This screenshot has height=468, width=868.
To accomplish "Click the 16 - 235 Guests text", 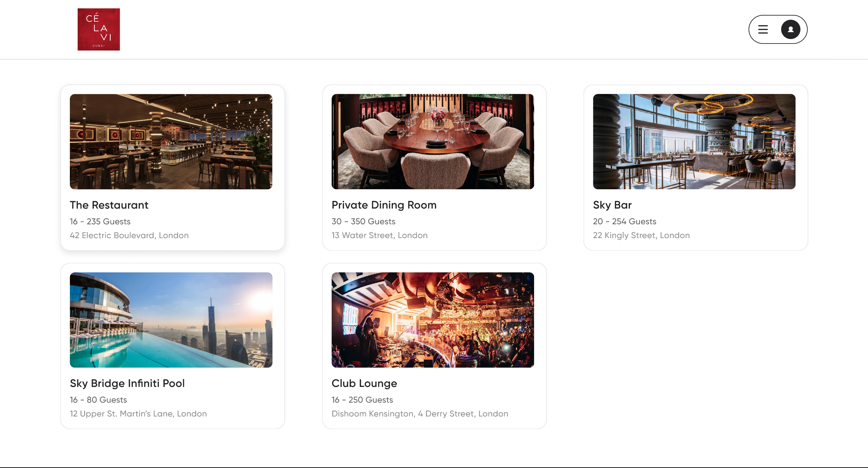I will click(x=100, y=221).
